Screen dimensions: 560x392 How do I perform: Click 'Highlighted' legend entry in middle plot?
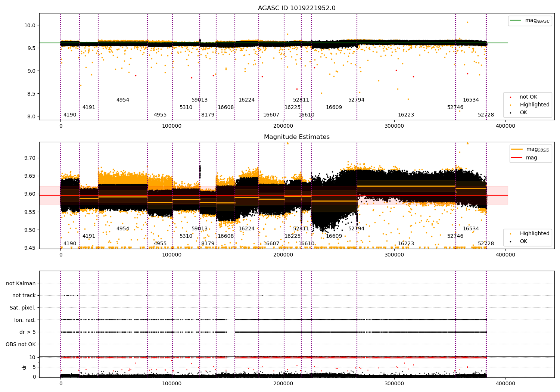point(534,234)
